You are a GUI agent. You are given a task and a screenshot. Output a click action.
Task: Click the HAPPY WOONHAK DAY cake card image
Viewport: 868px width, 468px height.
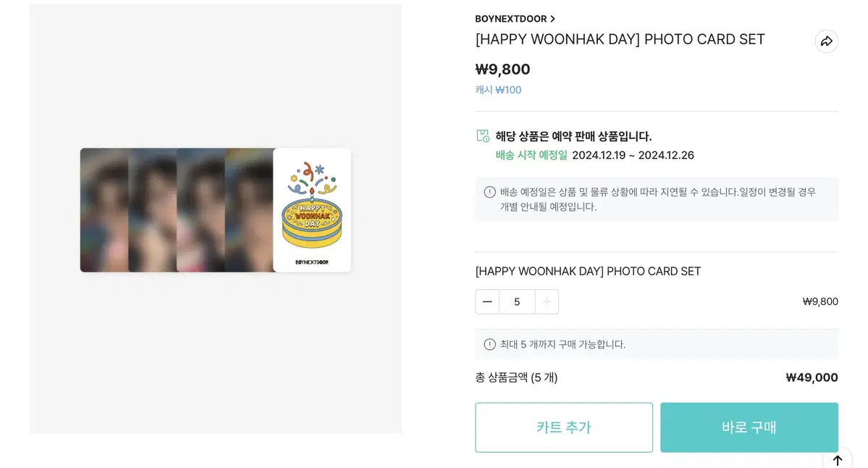pyautogui.click(x=312, y=210)
